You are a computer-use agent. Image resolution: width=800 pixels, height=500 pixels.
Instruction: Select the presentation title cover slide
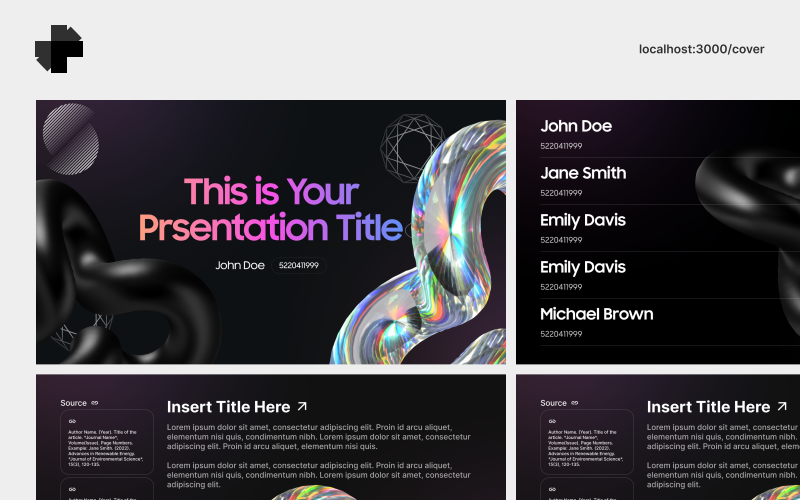click(x=271, y=232)
